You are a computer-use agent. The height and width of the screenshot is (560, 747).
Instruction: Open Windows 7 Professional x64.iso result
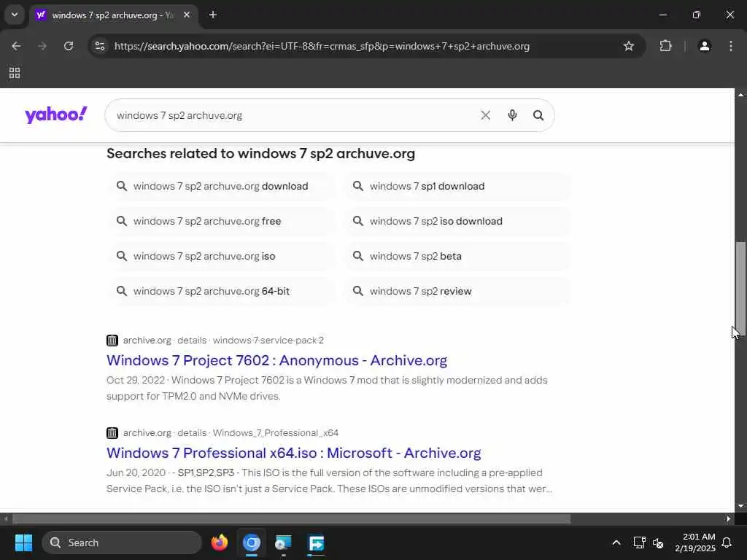coord(293,453)
